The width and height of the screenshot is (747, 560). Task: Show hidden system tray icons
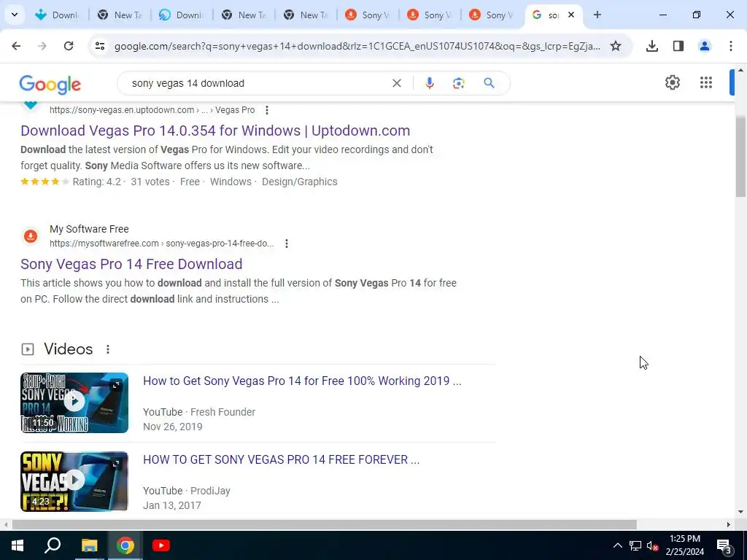point(617,545)
